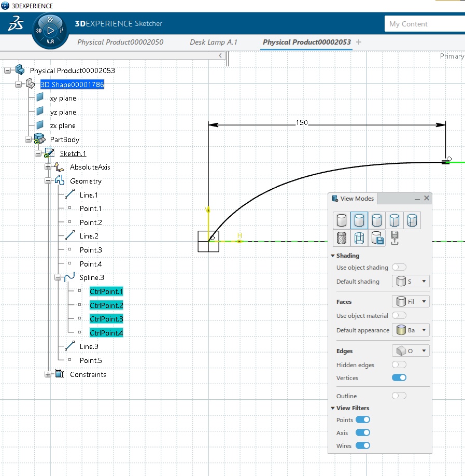Screen dimensions: 465x476
Task: Click the Line.1 icon in tree
Action: tap(70, 194)
